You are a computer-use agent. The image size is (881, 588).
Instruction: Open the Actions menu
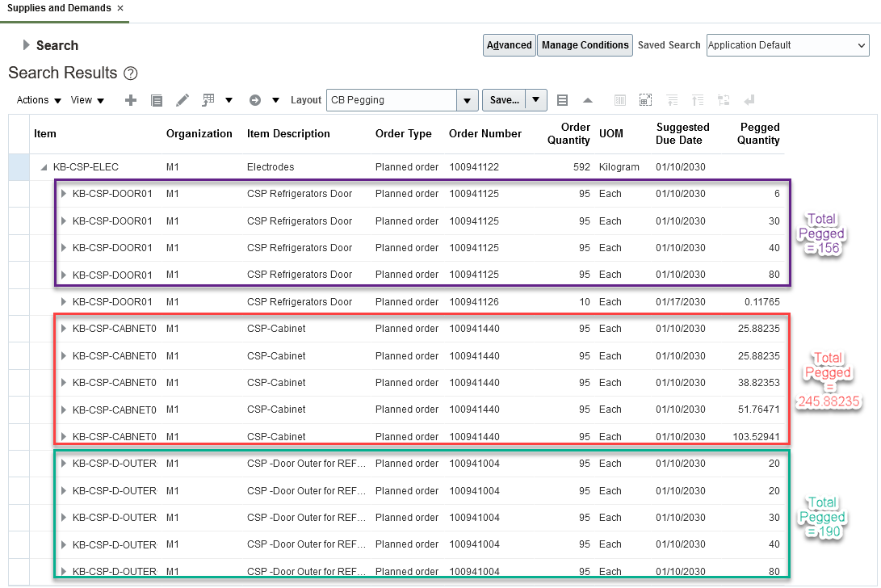pyautogui.click(x=39, y=100)
